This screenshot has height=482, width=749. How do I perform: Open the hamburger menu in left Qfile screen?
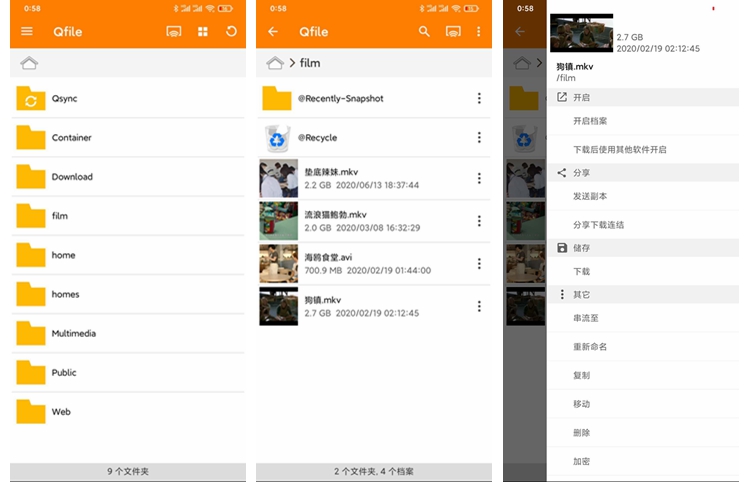[27, 32]
